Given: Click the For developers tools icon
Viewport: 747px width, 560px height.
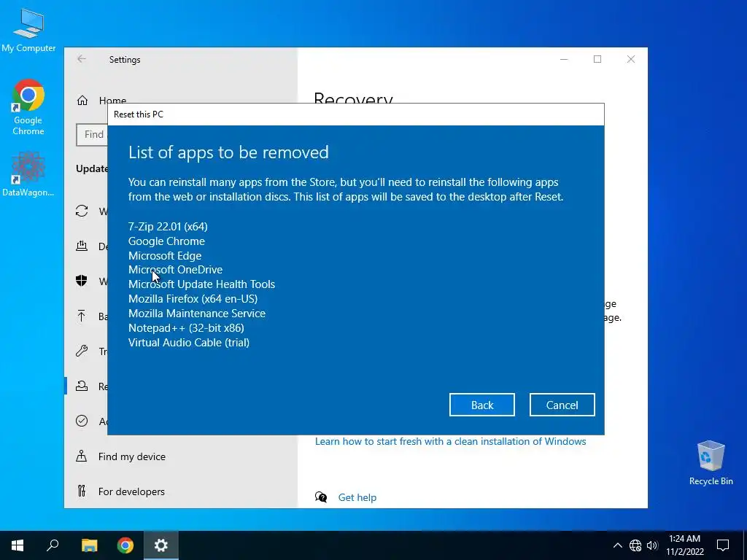Looking at the screenshot, I should (82, 491).
